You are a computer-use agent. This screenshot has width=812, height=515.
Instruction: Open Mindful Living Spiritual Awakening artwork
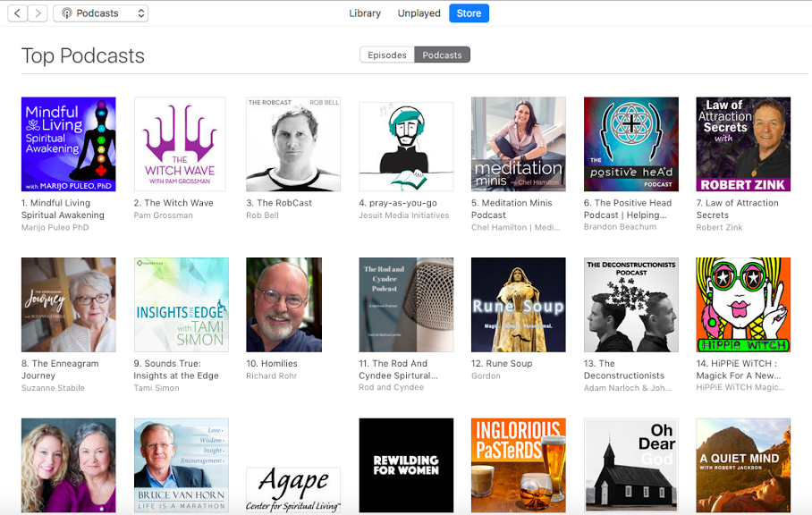[x=68, y=145]
